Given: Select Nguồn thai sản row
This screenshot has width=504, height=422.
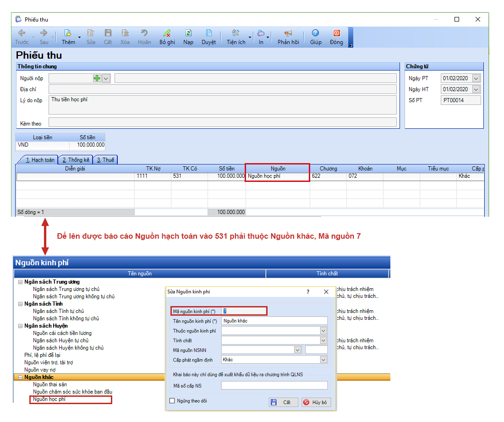Looking at the screenshot, I should tap(50, 384).
